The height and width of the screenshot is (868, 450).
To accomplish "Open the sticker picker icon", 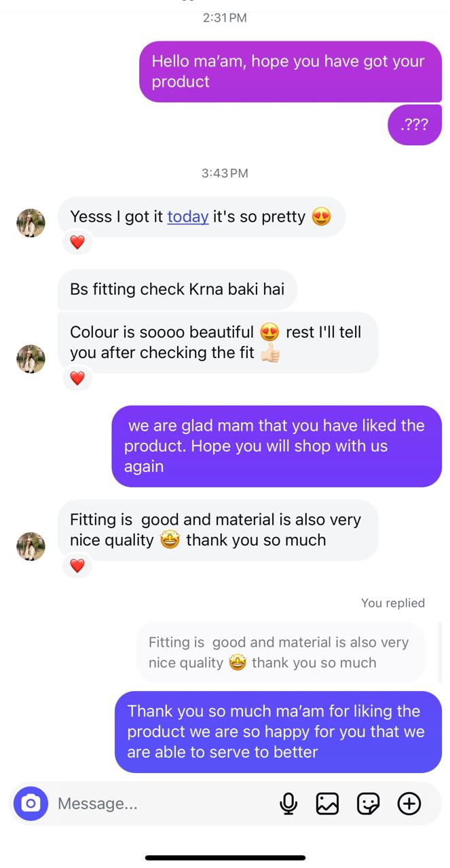I will pos(368,804).
